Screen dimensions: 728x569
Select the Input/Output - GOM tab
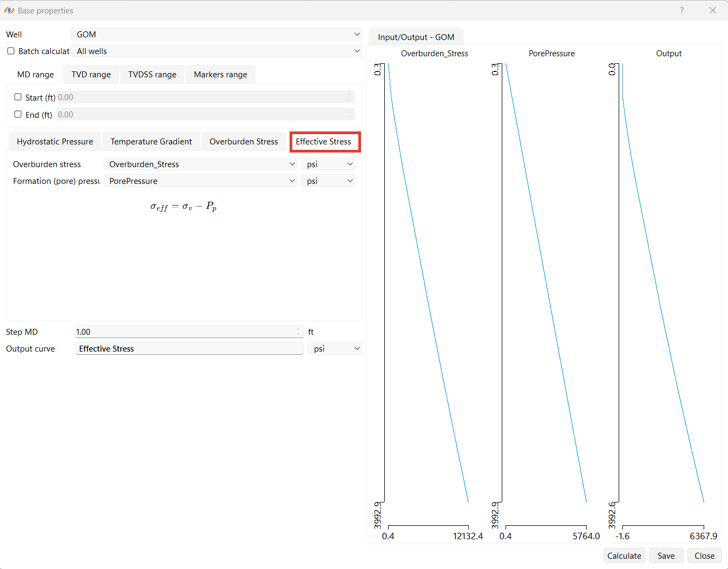tap(416, 37)
